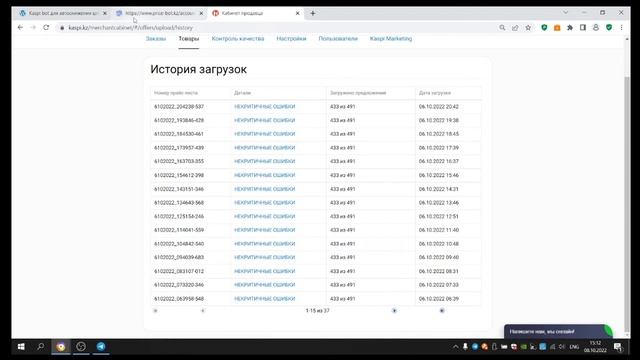Select price list number 6102022_204238-537
This screenshot has width=640, height=360.
click(179, 107)
